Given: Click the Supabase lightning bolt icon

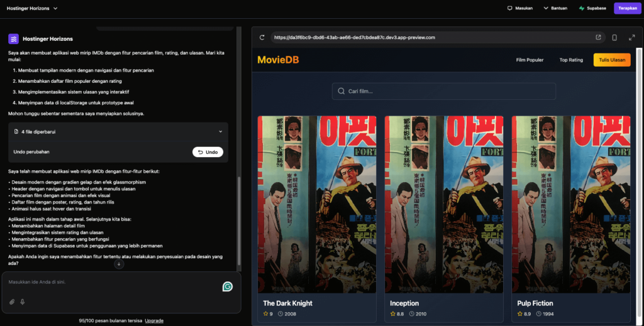Looking at the screenshot, I should (x=582, y=8).
